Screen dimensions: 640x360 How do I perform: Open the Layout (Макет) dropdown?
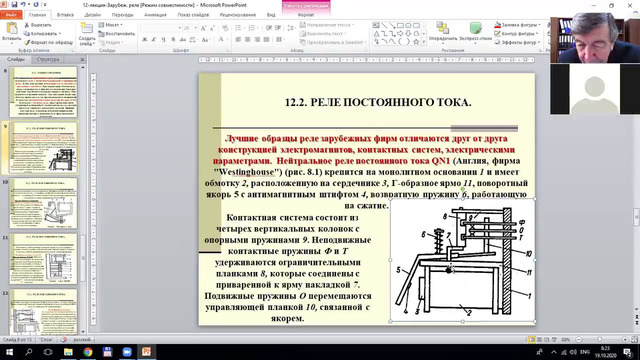[x=111, y=25]
